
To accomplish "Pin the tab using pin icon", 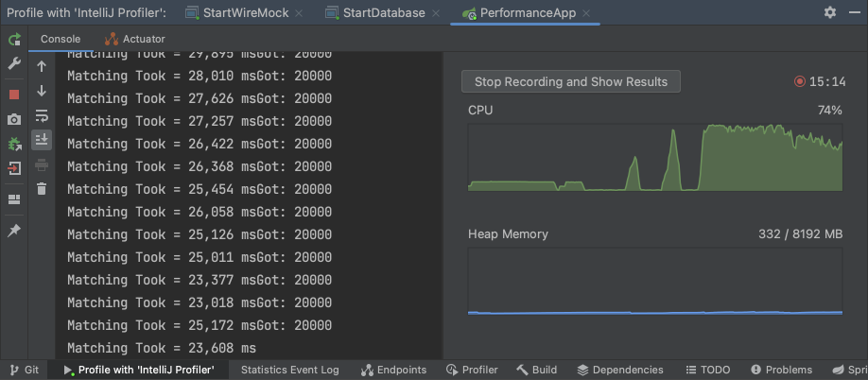I will 14,231.
